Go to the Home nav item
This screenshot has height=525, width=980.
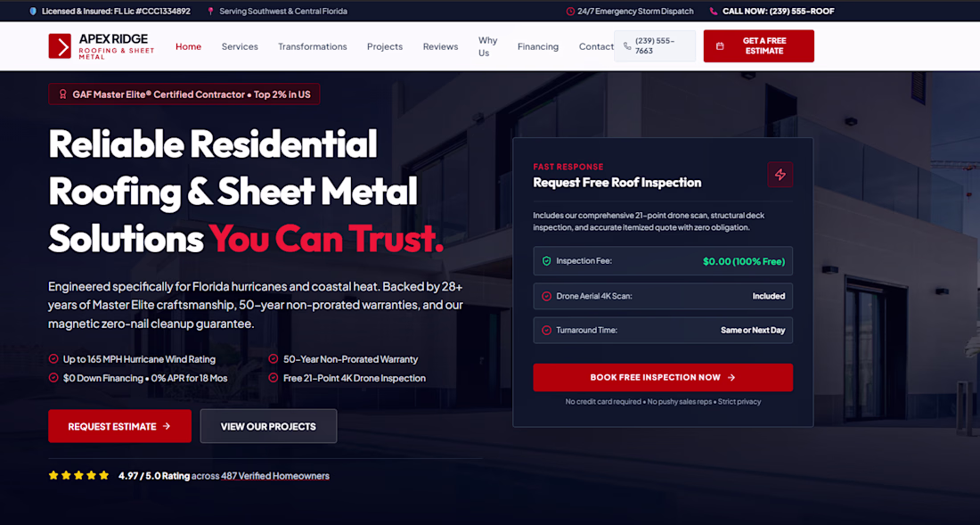coord(188,46)
